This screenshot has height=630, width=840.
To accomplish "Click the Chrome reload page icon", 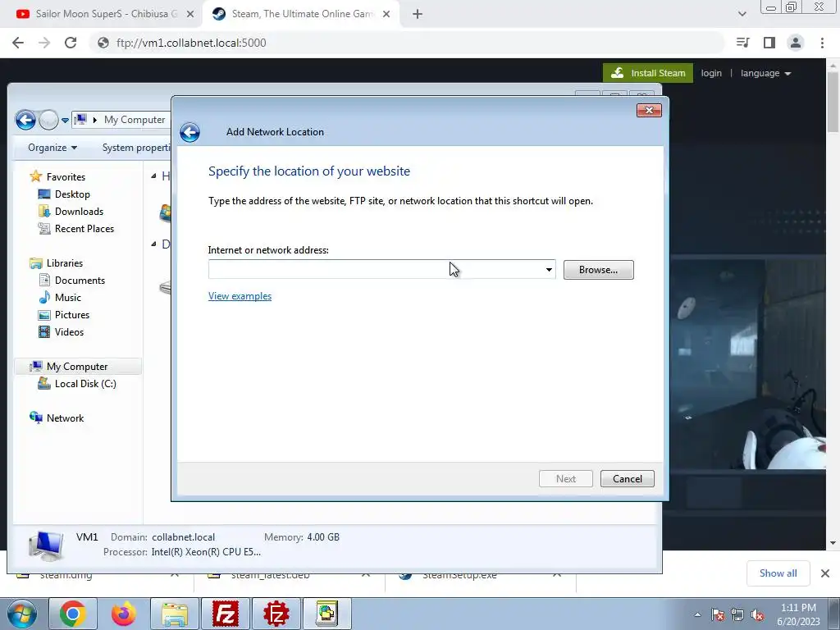I will (71, 43).
